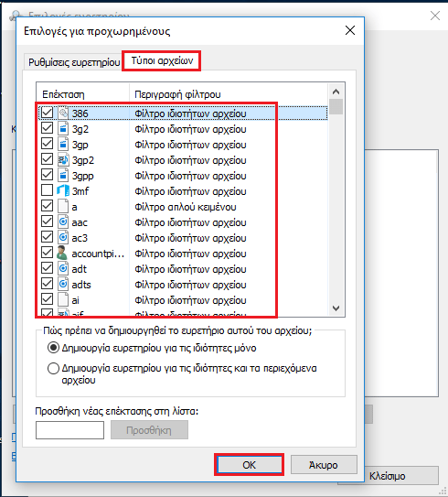
Task: Focus the new extension input field
Action: 70,430
